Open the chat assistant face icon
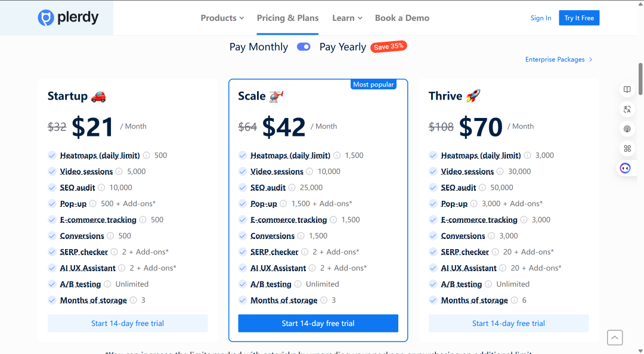 click(x=625, y=168)
